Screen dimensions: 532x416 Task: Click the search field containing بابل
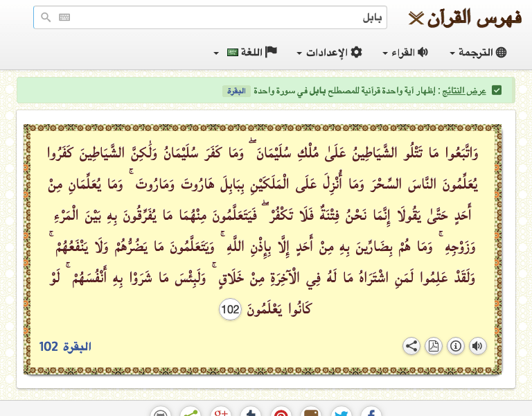210,17
